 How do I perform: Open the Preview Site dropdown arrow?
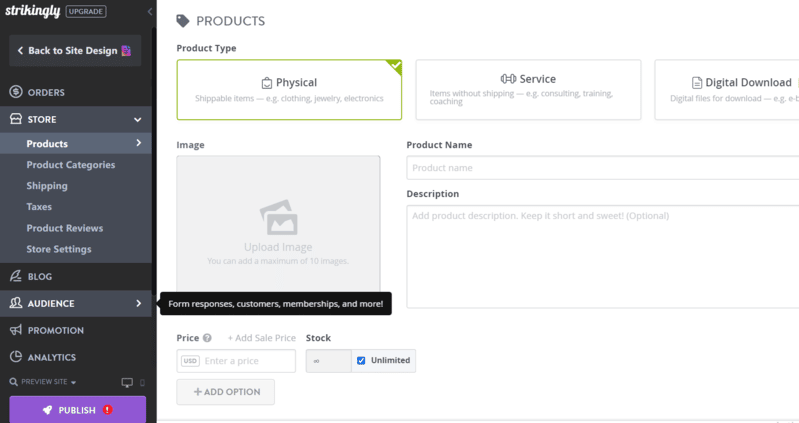(73, 382)
